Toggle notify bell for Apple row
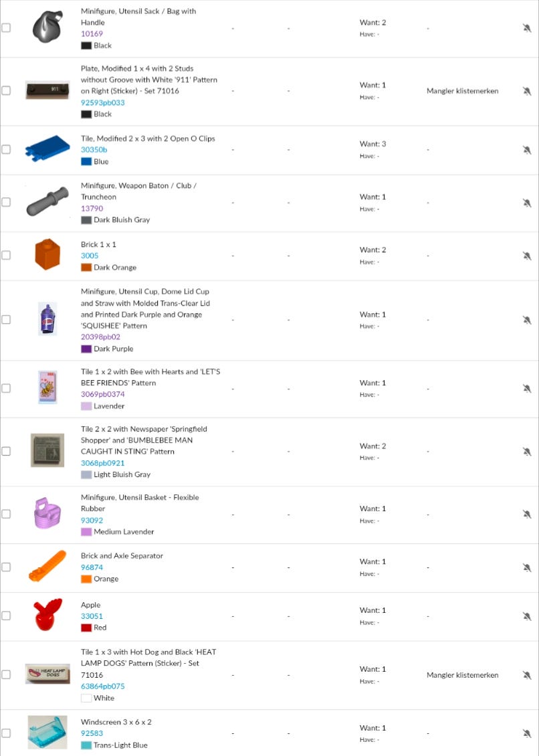This screenshot has width=539, height=756. tap(527, 616)
